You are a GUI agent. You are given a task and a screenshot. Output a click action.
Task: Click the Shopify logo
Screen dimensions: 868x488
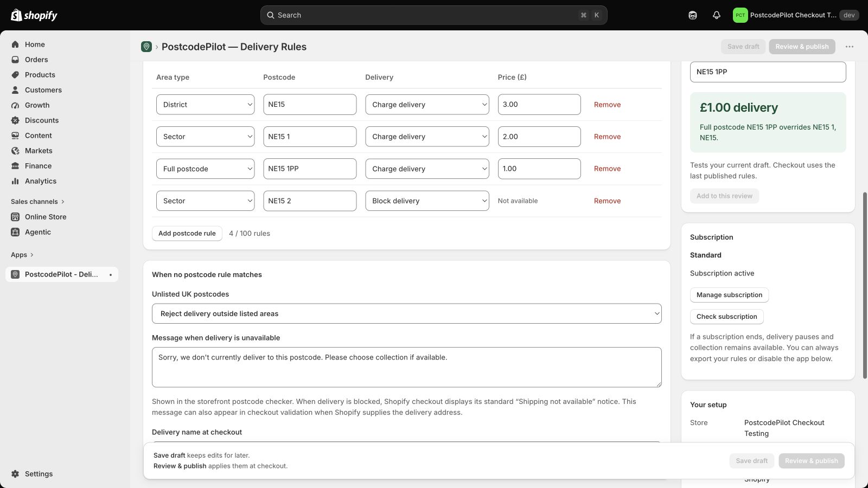(34, 15)
